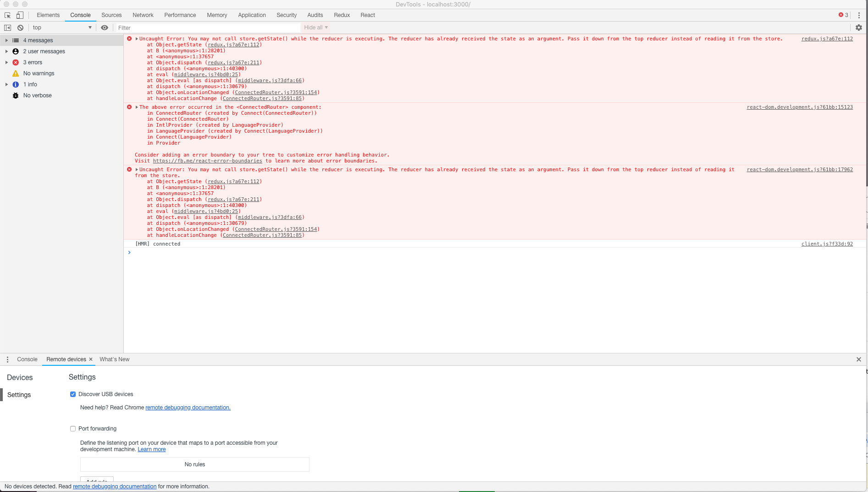Open the DevTools settings gear
Image resolution: width=868 pixels, height=492 pixels.
point(858,28)
